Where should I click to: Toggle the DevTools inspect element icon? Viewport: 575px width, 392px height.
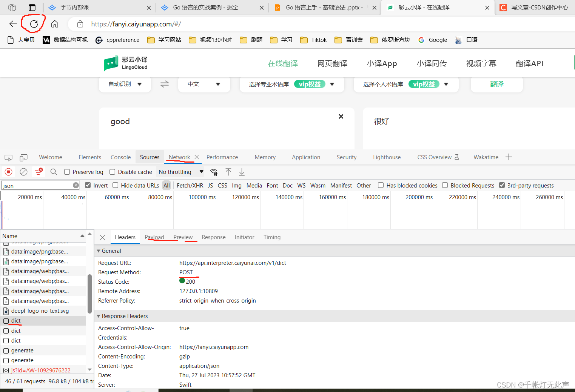8,157
